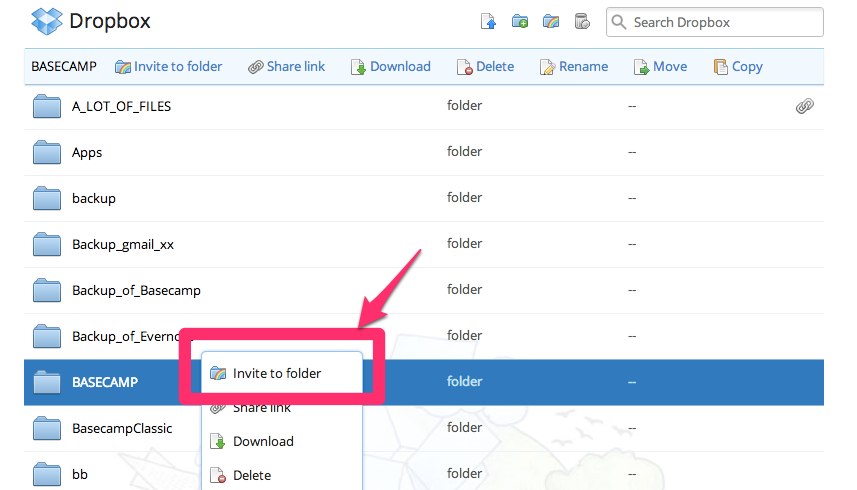Screen dimensions: 857x490
Task: Click the BASECAMP folder icon
Action: [46, 382]
